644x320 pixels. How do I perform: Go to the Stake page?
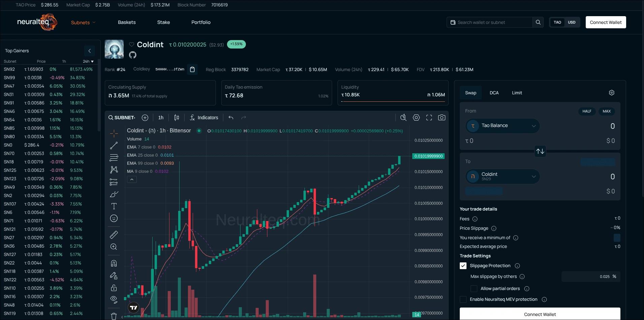point(163,22)
